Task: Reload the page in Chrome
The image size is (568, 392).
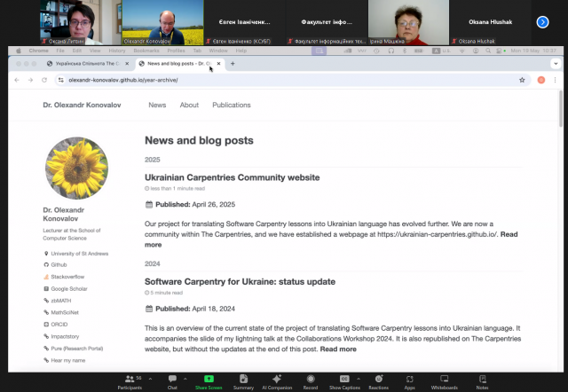Action: click(44, 80)
